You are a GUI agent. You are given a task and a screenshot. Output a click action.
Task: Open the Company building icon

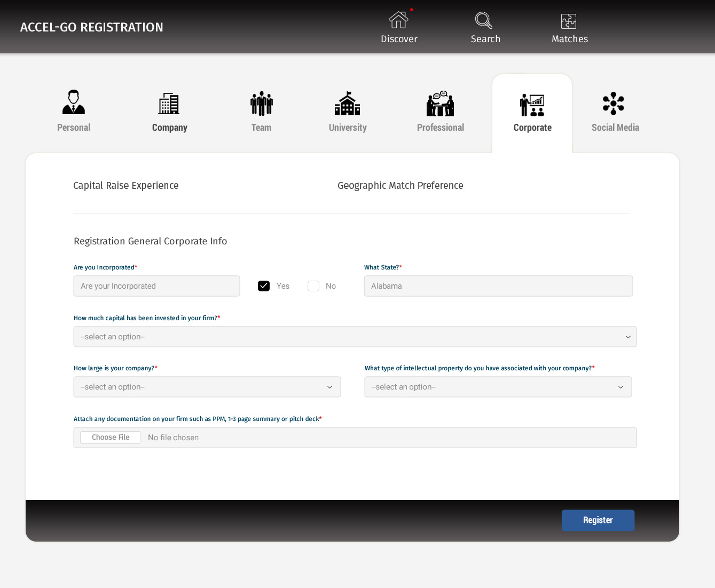pos(169,104)
